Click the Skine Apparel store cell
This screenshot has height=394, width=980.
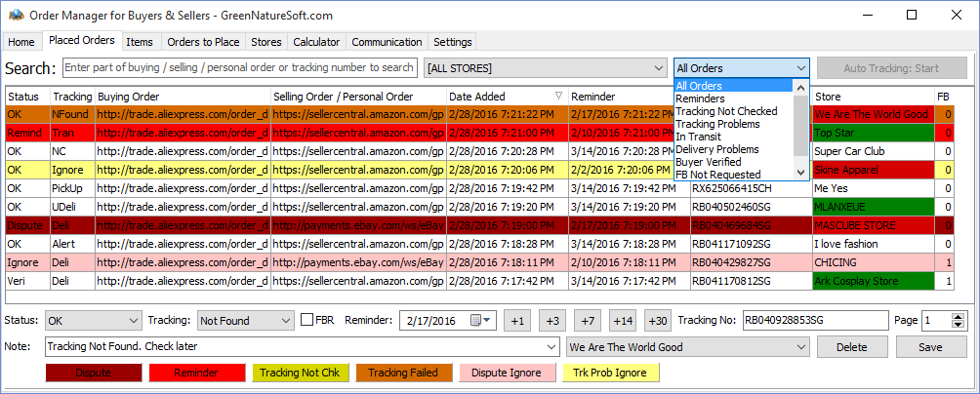coord(874,170)
